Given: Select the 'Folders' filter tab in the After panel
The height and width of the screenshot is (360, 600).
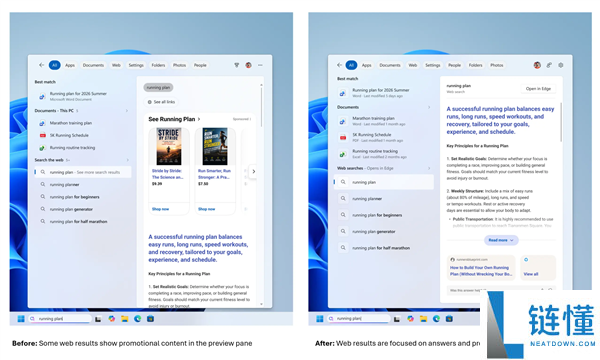Looking at the screenshot, I should [476, 65].
